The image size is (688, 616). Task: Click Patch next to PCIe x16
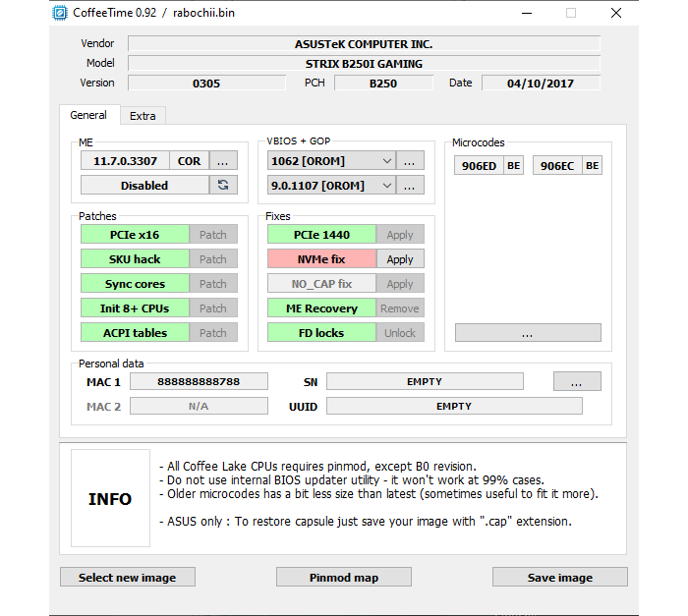(x=213, y=234)
